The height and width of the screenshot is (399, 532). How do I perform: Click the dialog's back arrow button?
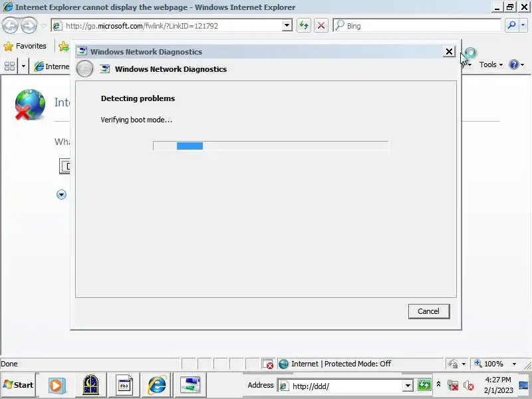pos(84,69)
